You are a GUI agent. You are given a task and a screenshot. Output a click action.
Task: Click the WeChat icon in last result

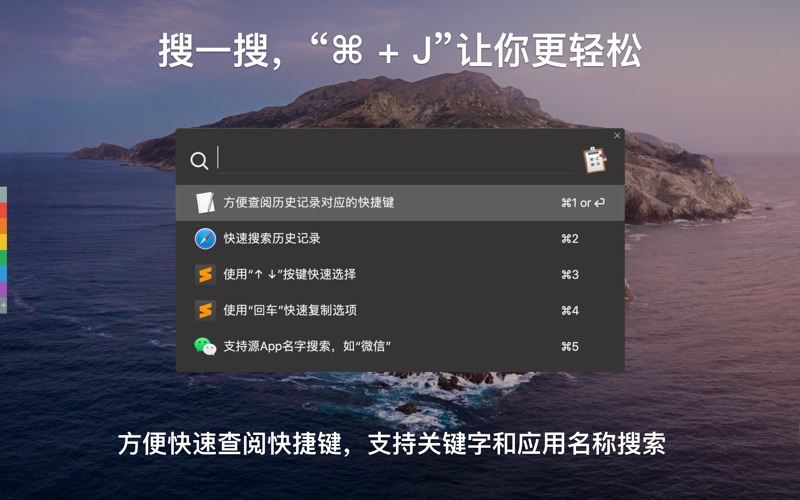coord(205,346)
